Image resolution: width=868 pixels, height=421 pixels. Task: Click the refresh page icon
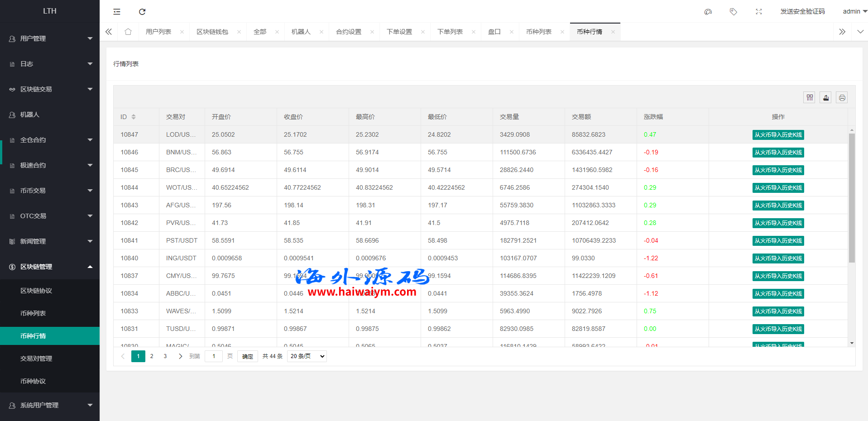pyautogui.click(x=142, y=12)
